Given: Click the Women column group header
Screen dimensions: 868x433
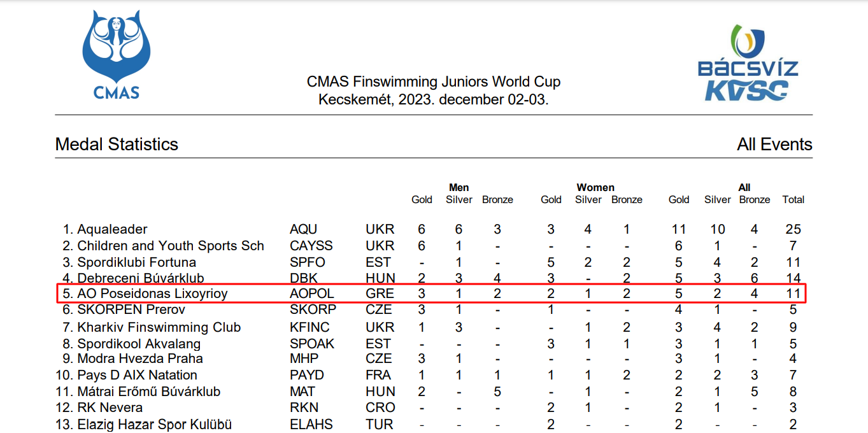Looking at the screenshot, I should coord(595,187).
